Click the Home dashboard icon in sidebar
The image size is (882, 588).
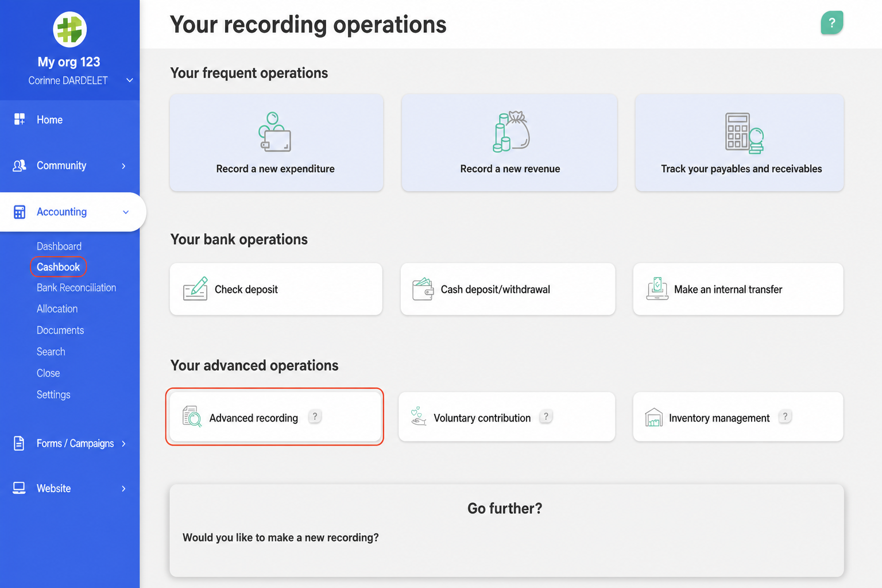20,119
